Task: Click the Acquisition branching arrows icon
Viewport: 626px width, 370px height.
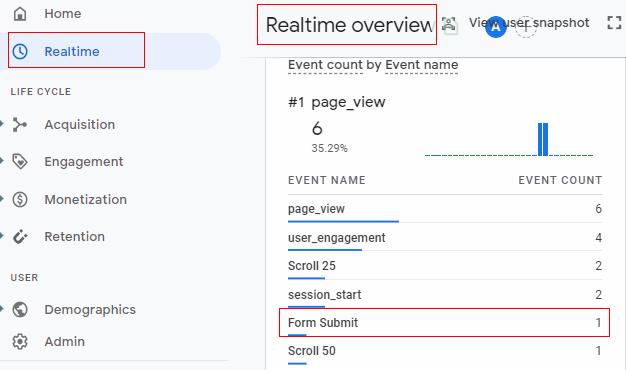Action: point(20,125)
